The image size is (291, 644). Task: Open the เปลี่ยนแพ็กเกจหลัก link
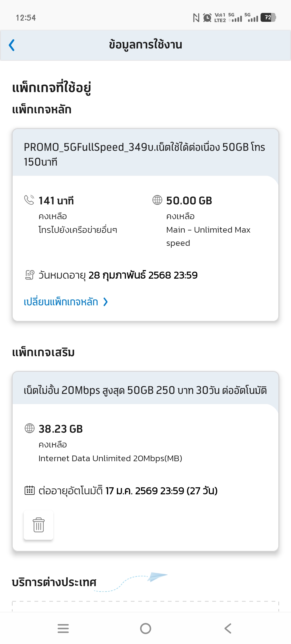click(x=61, y=302)
